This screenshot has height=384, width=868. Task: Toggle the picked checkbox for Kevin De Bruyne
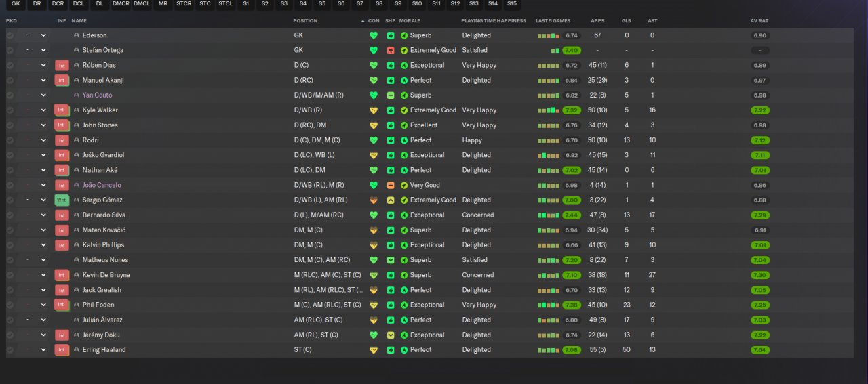coord(10,275)
